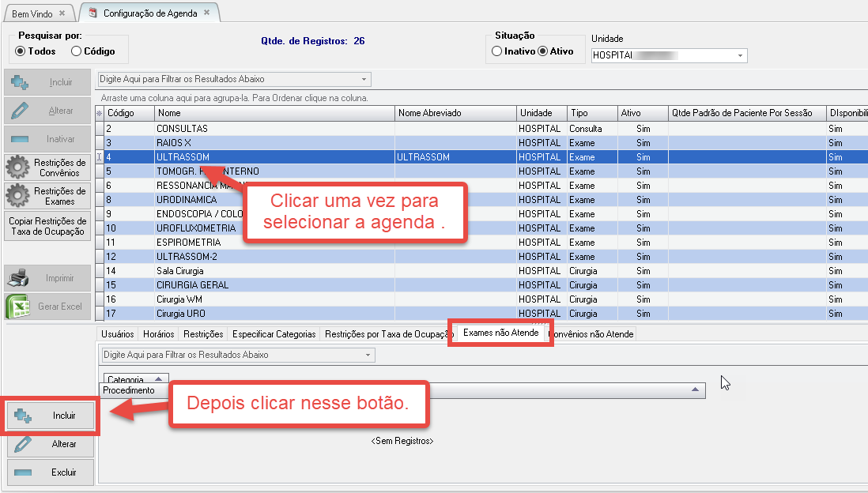Click the top Incluir plus icon button
The width and height of the screenshot is (868, 493).
pyautogui.click(x=21, y=82)
